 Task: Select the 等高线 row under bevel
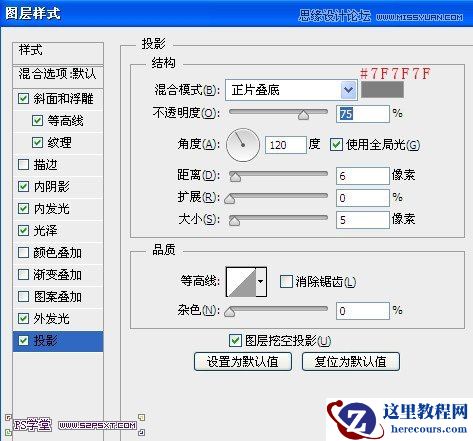click(x=58, y=121)
